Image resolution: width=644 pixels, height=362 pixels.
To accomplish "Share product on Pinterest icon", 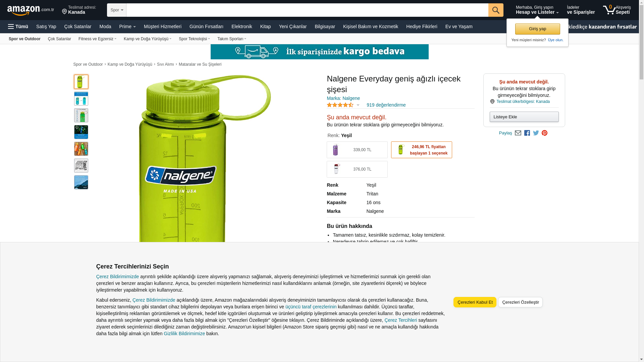I will click(545, 133).
